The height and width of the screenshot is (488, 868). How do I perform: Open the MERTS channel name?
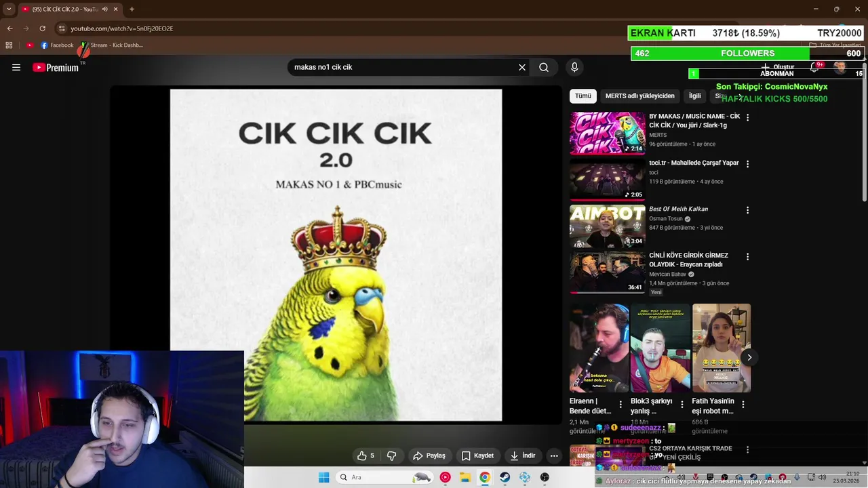tap(658, 135)
